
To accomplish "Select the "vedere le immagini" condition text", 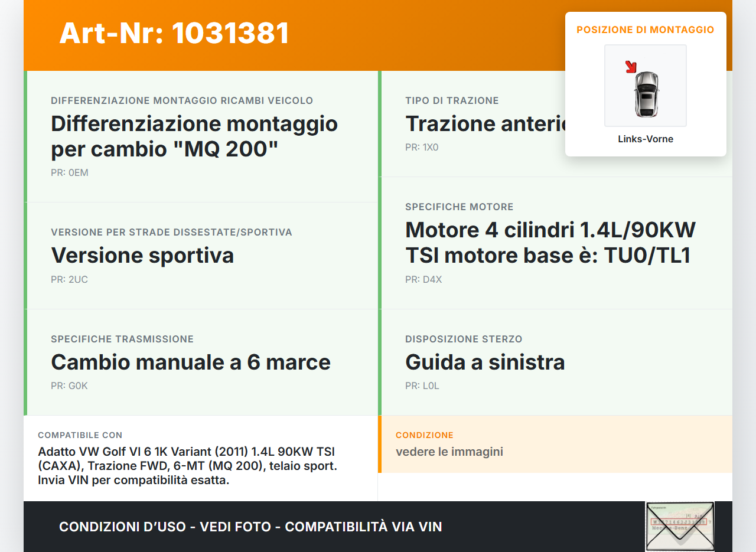I will (449, 452).
